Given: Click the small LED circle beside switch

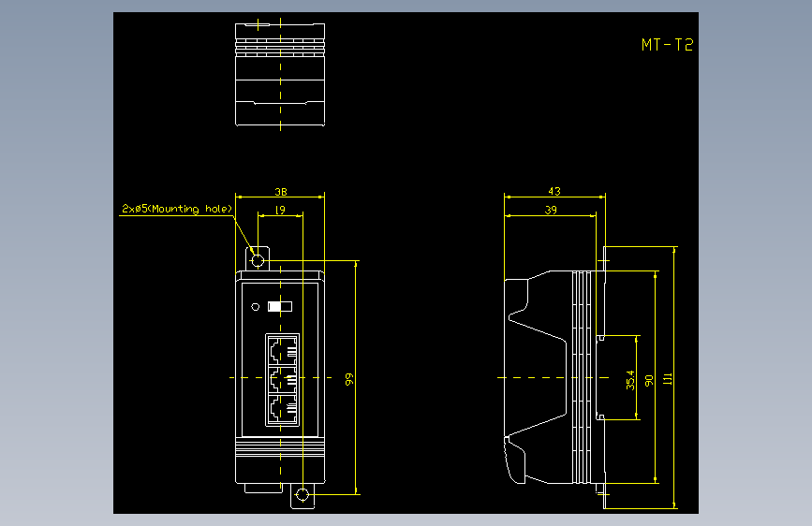Looking at the screenshot, I should (256, 307).
